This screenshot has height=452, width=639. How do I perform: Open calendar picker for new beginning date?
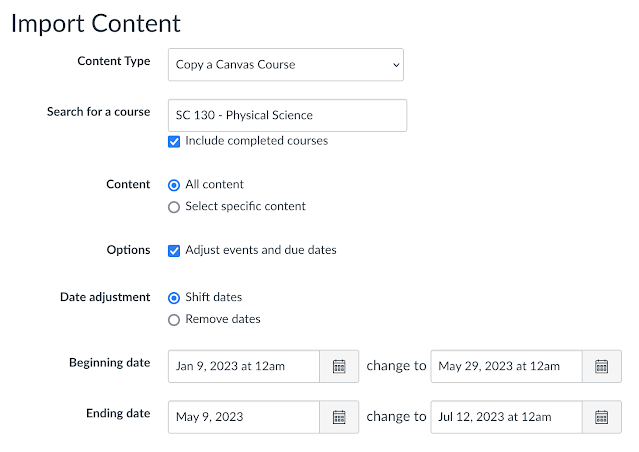pos(601,366)
